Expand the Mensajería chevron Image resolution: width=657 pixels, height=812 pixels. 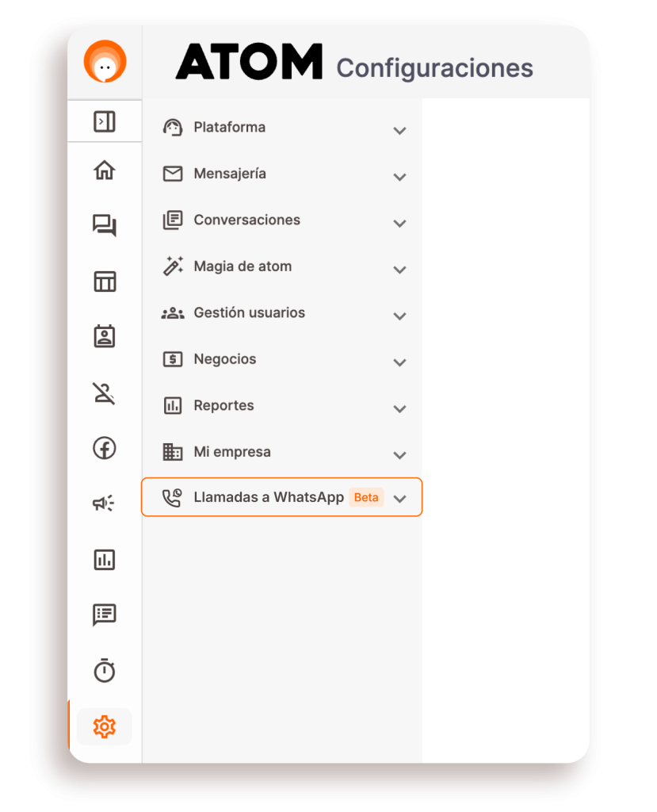click(399, 177)
